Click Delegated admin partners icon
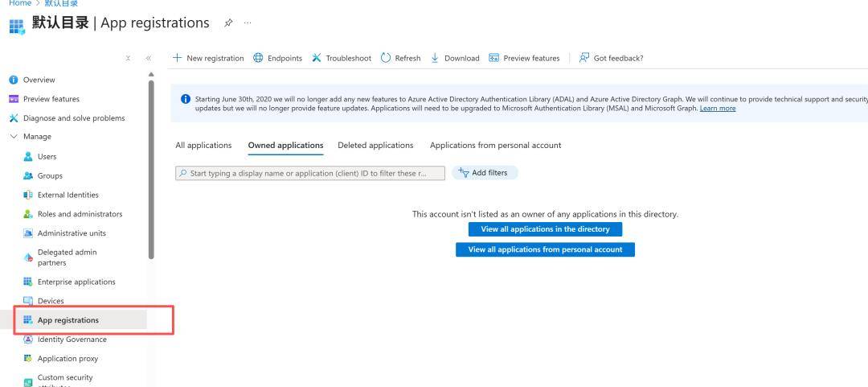The image size is (868, 387). (28, 257)
